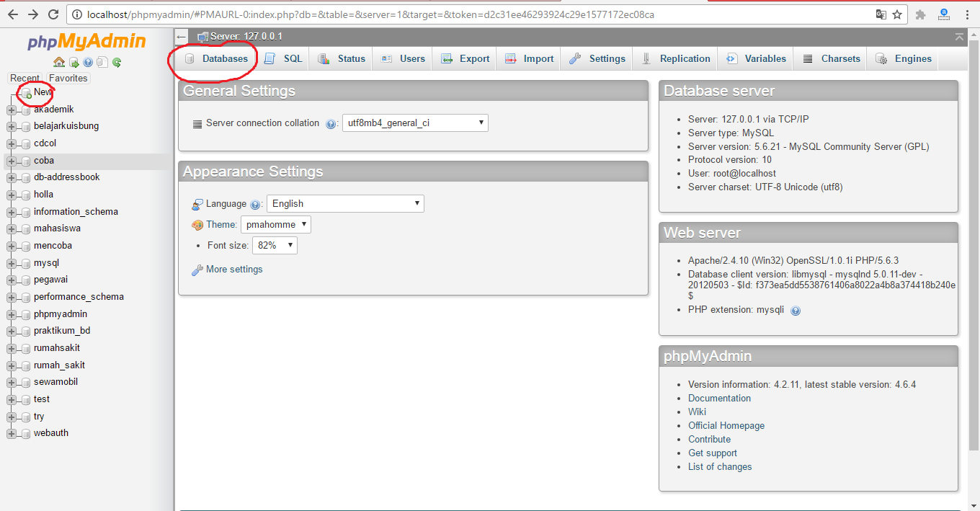The height and width of the screenshot is (511, 980).
Task: Expand the coba database node
Action: click(11, 161)
